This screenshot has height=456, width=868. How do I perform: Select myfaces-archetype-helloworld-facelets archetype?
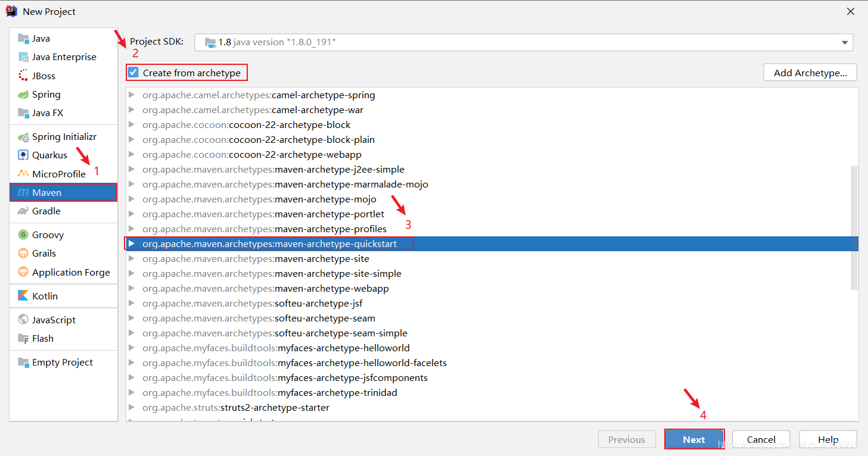click(492, 363)
